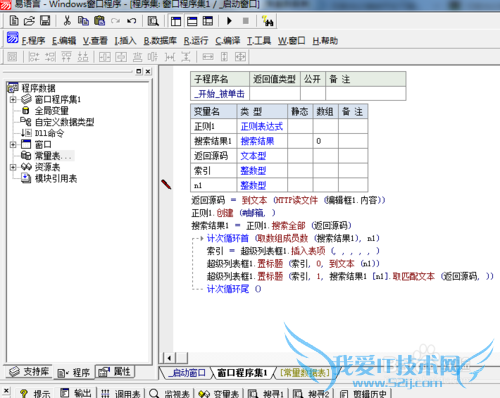500x398 pixels.
Task: Open the I.插入 menu
Action: point(126,41)
